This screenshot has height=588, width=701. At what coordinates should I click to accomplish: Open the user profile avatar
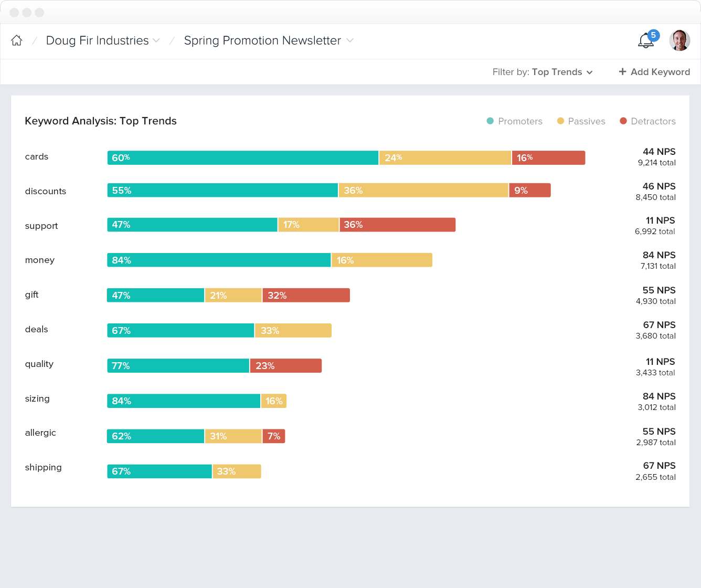click(679, 40)
